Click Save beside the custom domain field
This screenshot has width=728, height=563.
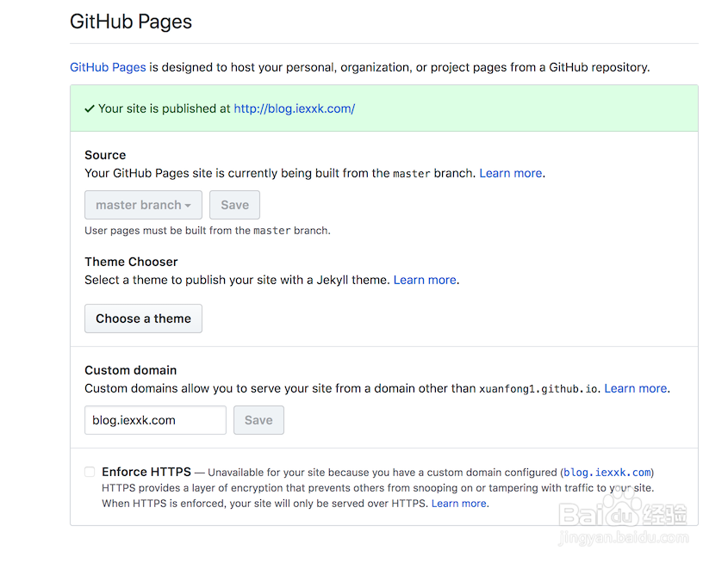pos(258,420)
